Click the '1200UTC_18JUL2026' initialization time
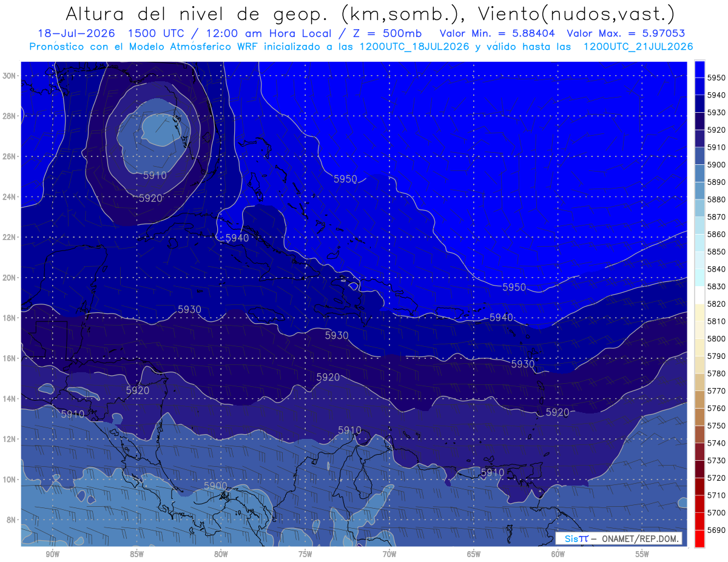Viewport: 728px width, 562px height. pos(414,46)
